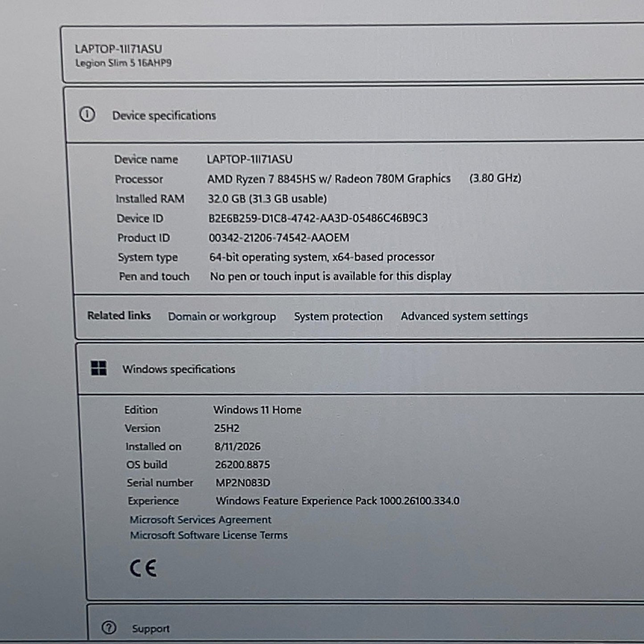Image resolution: width=644 pixels, height=644 pixels.
Task: Click the LAPTOP-1II71ASU title in top card
Action: (119, 49)
